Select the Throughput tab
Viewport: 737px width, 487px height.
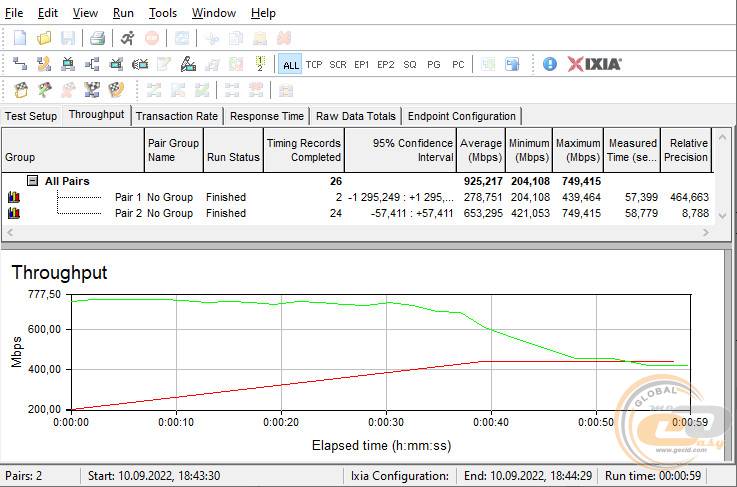(x=96, y=115)
